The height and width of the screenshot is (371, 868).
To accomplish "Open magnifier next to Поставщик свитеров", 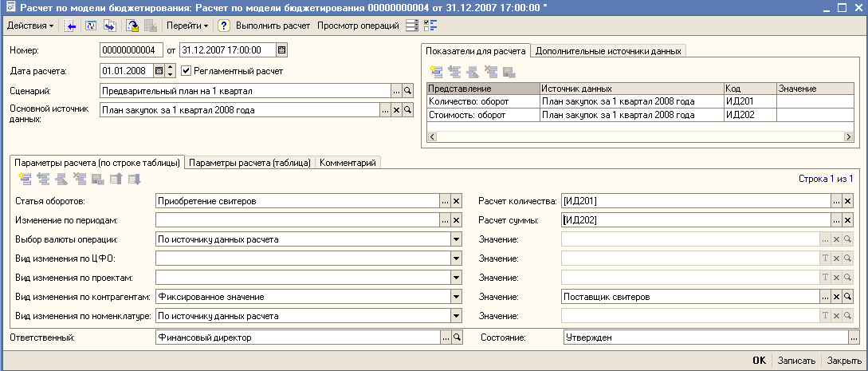I will 847,297.
